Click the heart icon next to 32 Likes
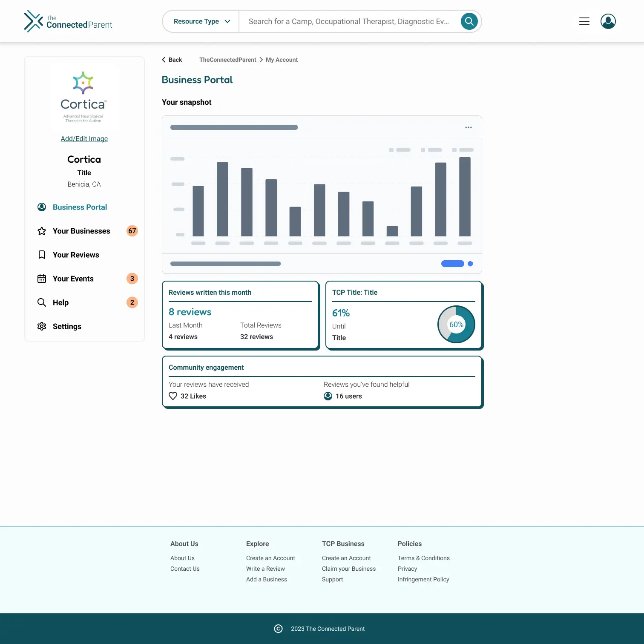Viewport: 644px width, 644px height. coord(172,396)
